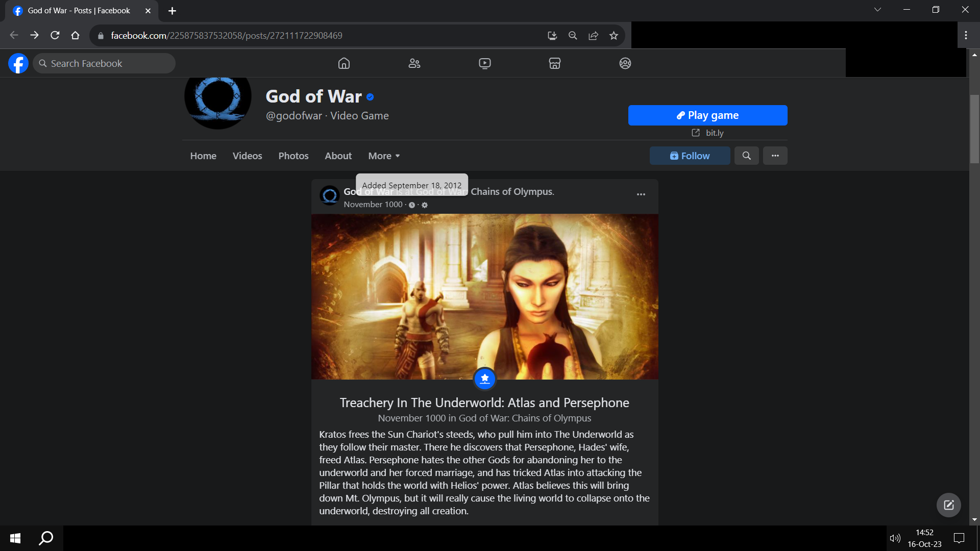Viewport: 980px width, 551px height.
Task: Open the Windows Start menu
Action: [x=15, y=538]
